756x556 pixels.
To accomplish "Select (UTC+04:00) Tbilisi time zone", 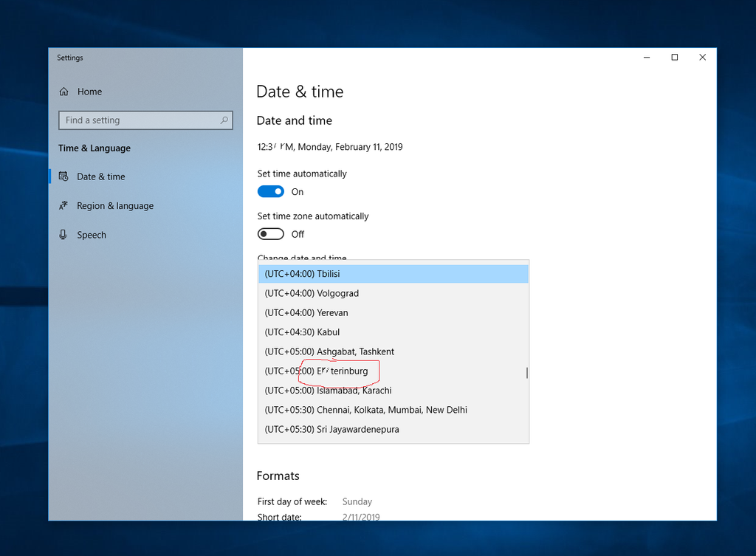I will point(393,274).
